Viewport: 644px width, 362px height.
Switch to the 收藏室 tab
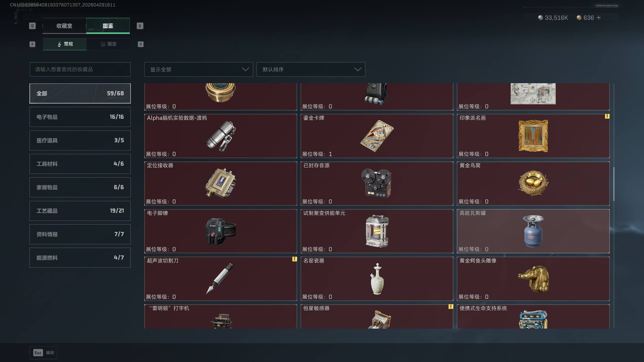pyautogui.click(x=64, y=26)
